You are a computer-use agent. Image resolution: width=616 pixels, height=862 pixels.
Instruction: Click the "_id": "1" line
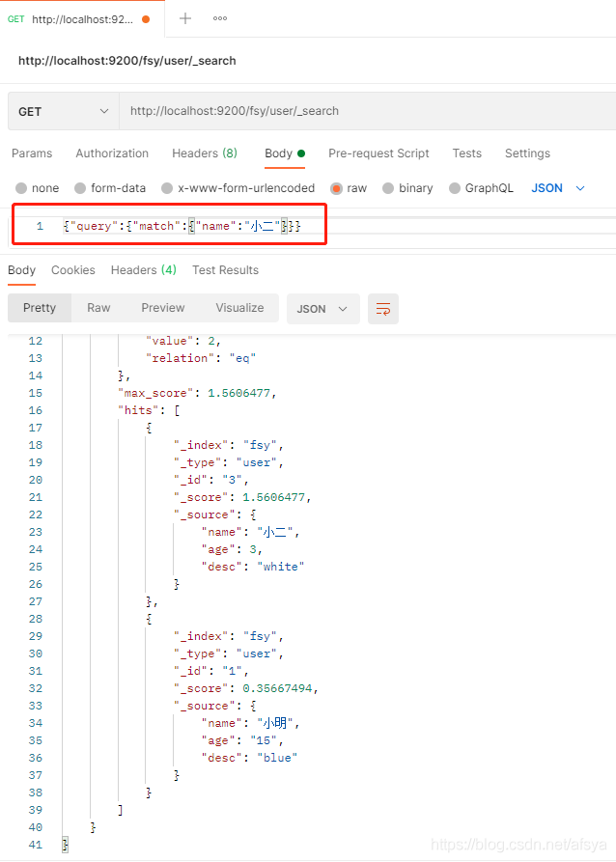tap(211, 671)
